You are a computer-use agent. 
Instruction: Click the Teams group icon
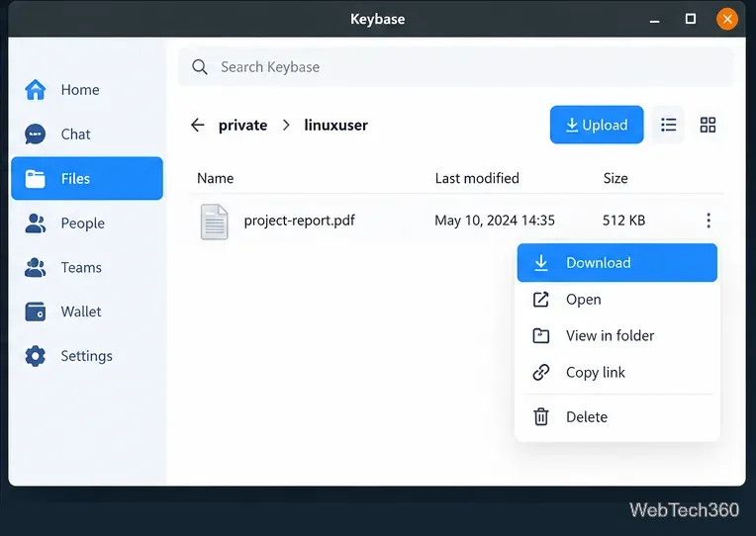[x=36, y=268]
